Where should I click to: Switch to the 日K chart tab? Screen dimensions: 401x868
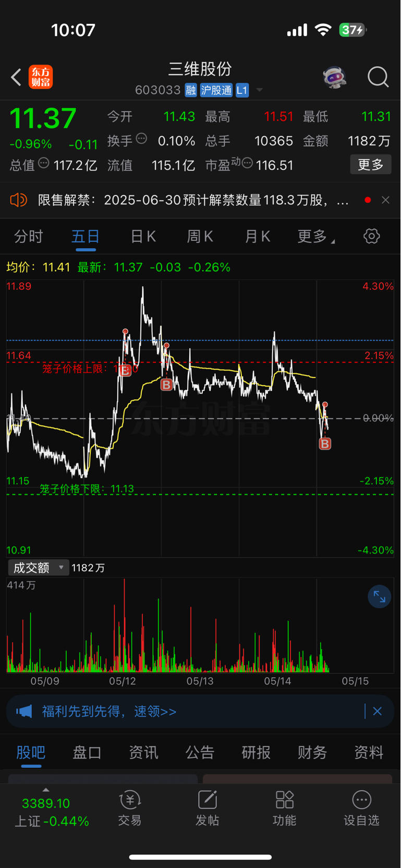click(143, 237)
